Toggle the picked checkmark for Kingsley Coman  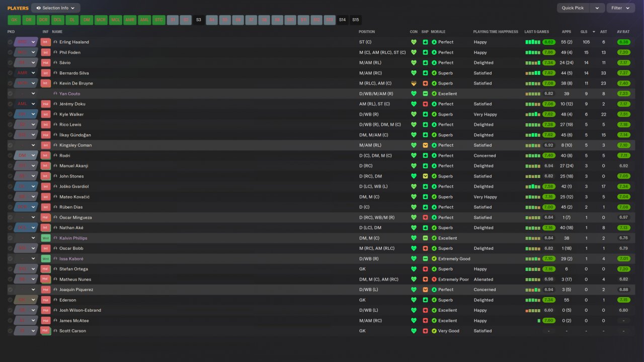coord(10,145)
